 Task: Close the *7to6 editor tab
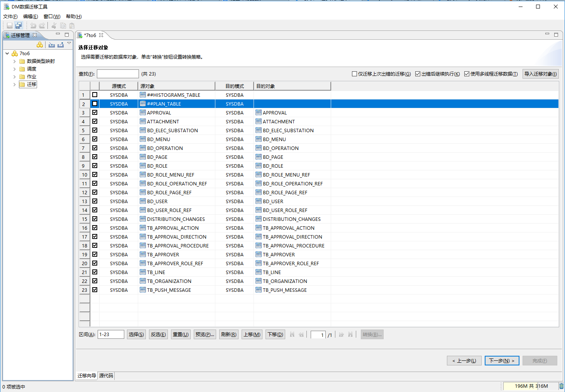(101, 35)
